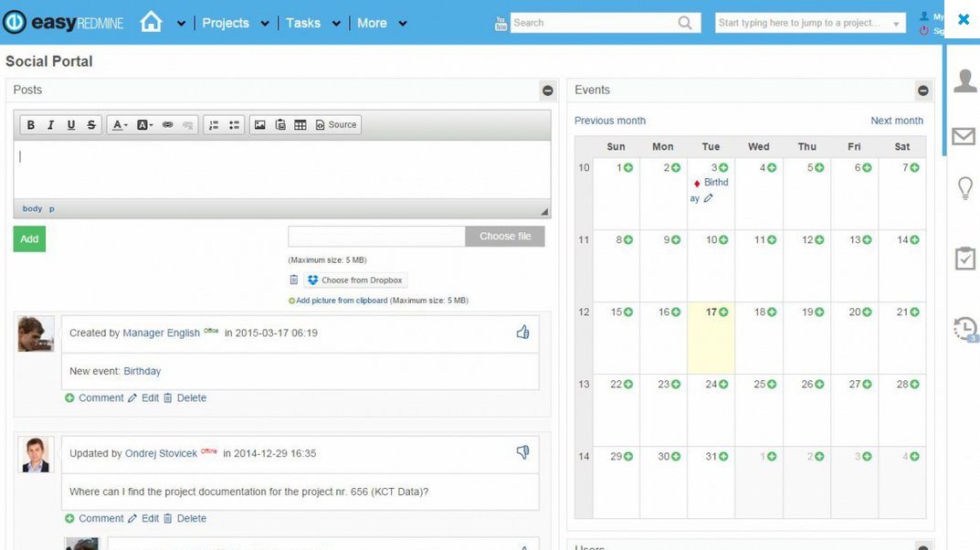Click Choose from Dropbox

pyautogui.click(x=355, y=280)
